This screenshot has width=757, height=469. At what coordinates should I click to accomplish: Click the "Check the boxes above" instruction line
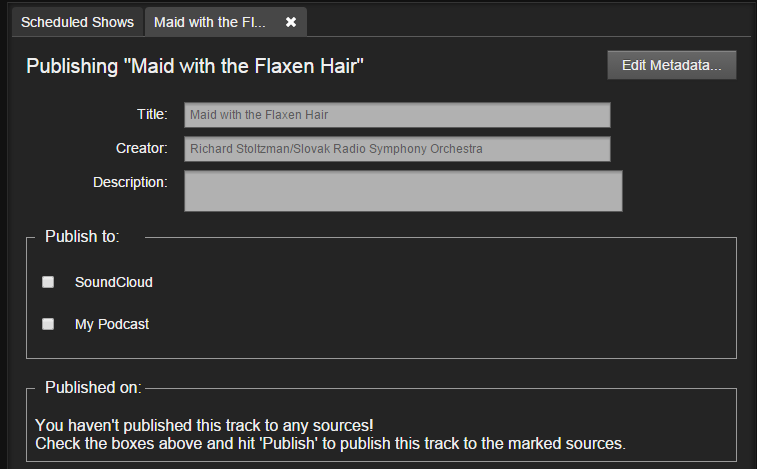click(x=330, y=443)
